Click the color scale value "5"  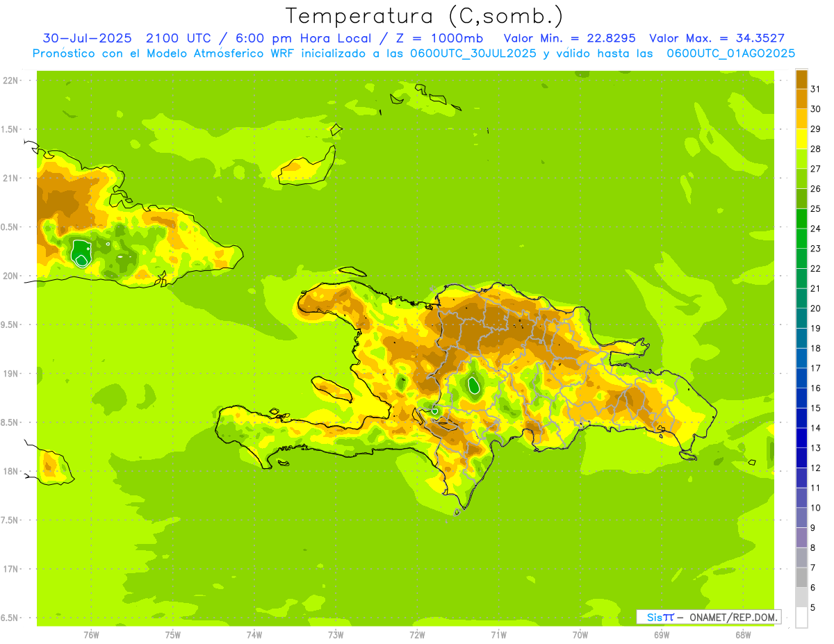(813, 608)
